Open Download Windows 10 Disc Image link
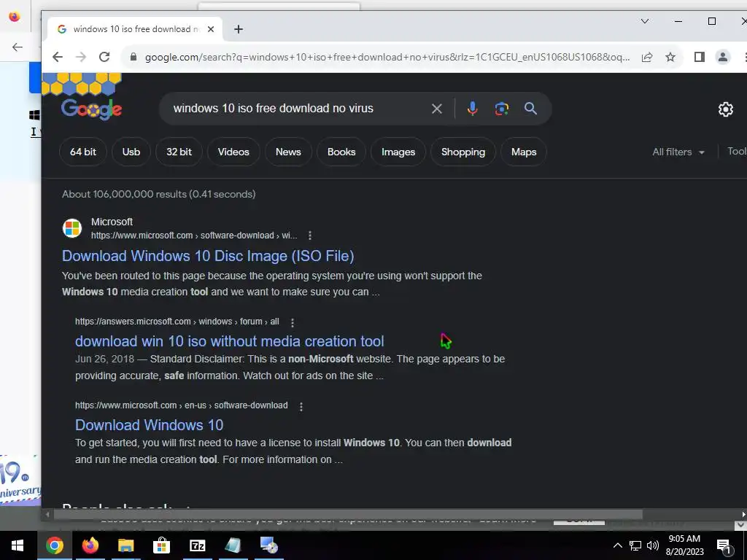Screen dimensions: 747x560 click(208, 256)
